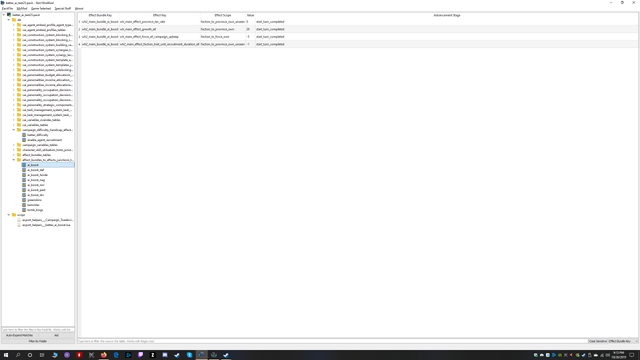
Task: Click the db folder icon
Action: pos(14,20)
